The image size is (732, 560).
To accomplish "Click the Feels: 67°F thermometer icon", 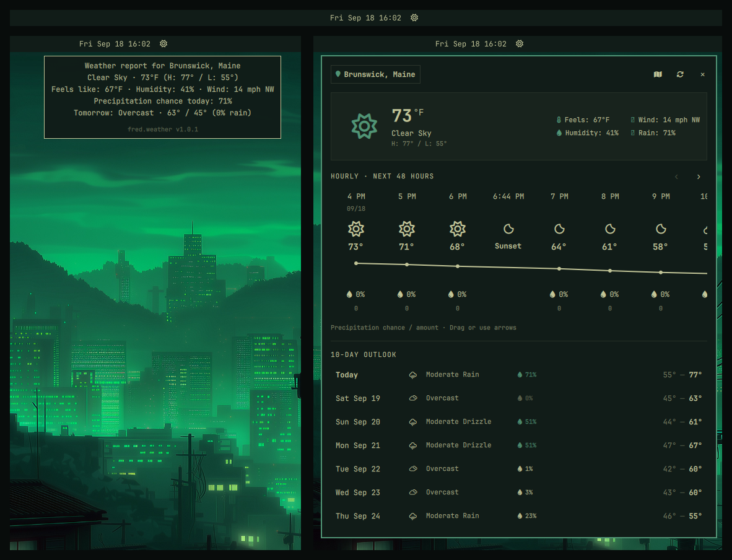I will pyautogui.click(x=559, y=120).
